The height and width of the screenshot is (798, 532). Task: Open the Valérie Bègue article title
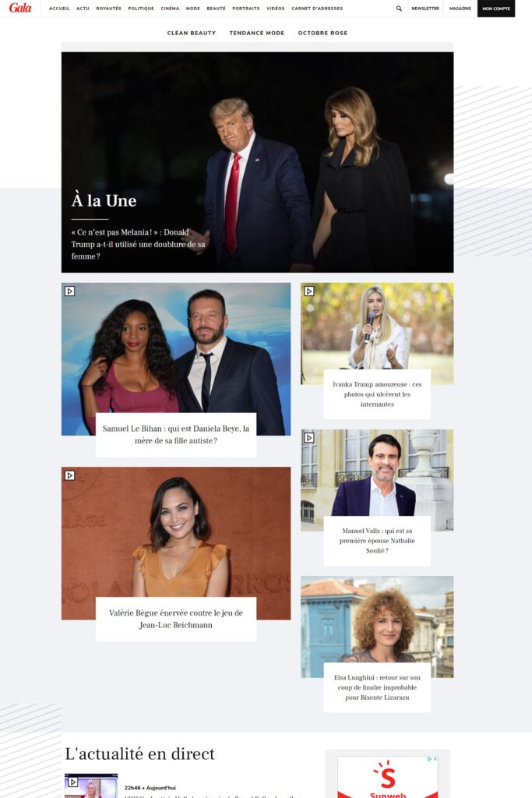point(176,619)
